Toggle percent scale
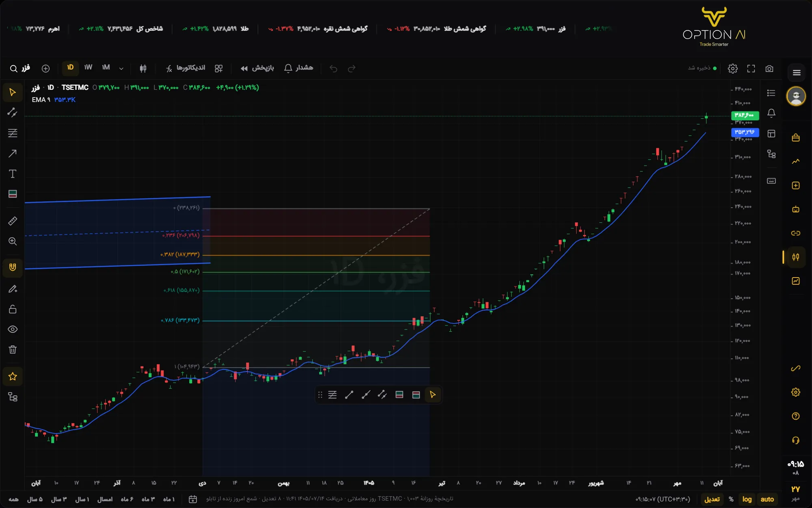 (x=731, y=499)
